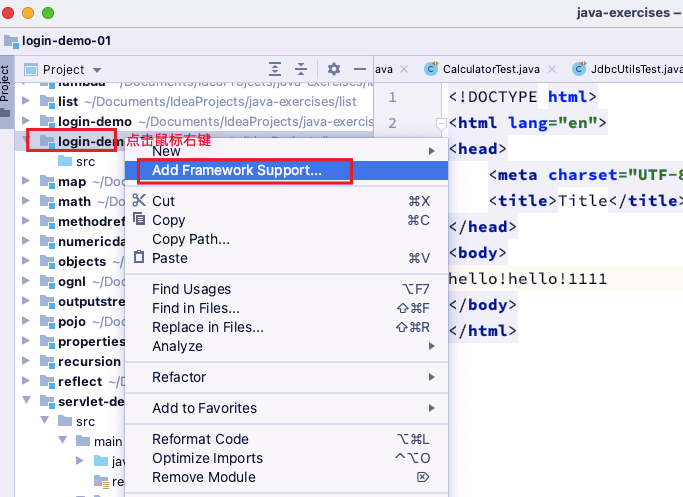Click the hello!hello!1111 text line
The image size is (683, 497).
[527, 279]
